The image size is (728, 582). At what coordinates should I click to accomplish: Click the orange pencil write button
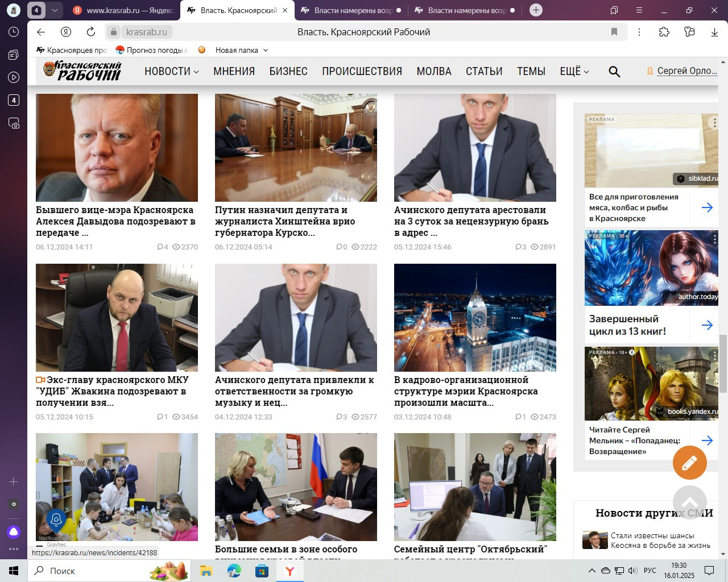coord(689,463)
